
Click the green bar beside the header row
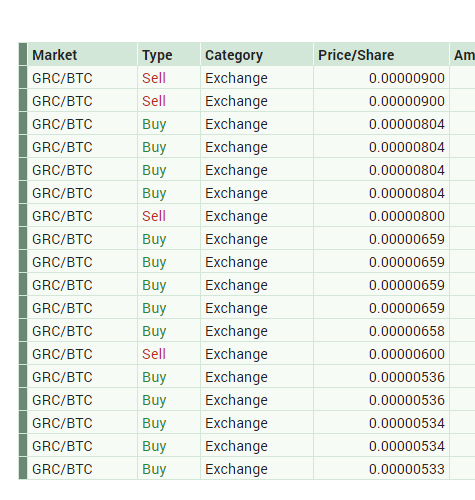(x=23, y=54)
